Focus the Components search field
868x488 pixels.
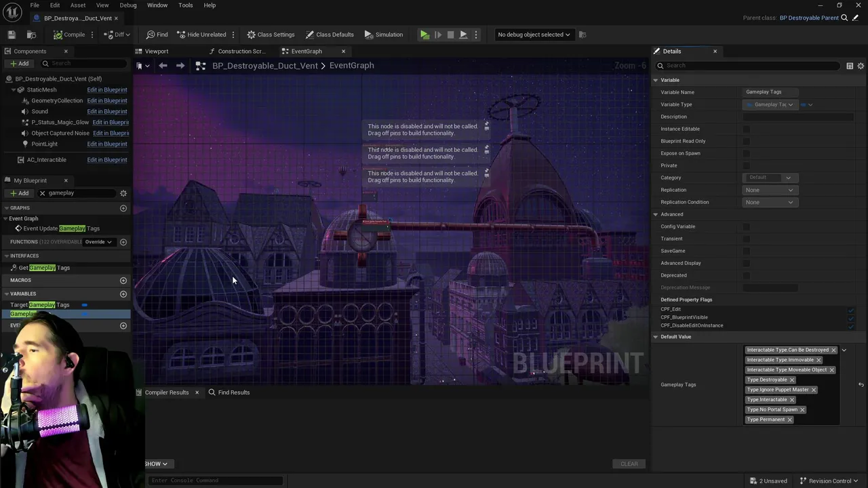pyautogui.click(x=85, y=64)
